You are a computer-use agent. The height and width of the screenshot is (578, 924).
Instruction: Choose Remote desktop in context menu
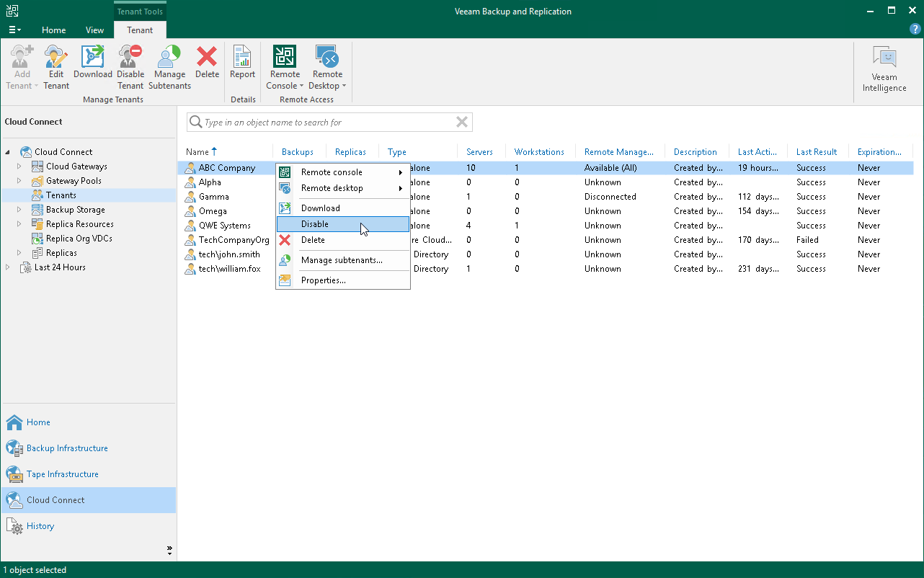pos(343,188)
